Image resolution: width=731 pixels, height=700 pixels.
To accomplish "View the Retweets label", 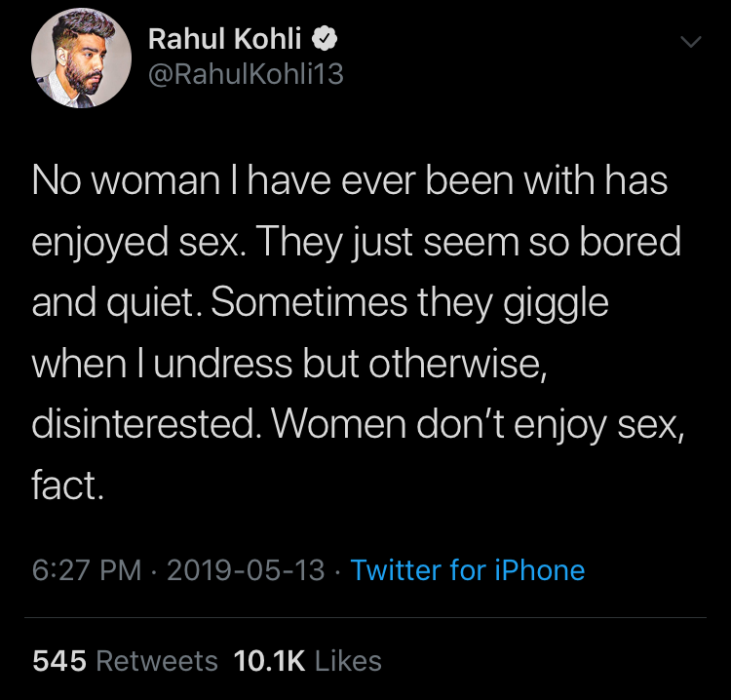I will (x=158, y=661).
